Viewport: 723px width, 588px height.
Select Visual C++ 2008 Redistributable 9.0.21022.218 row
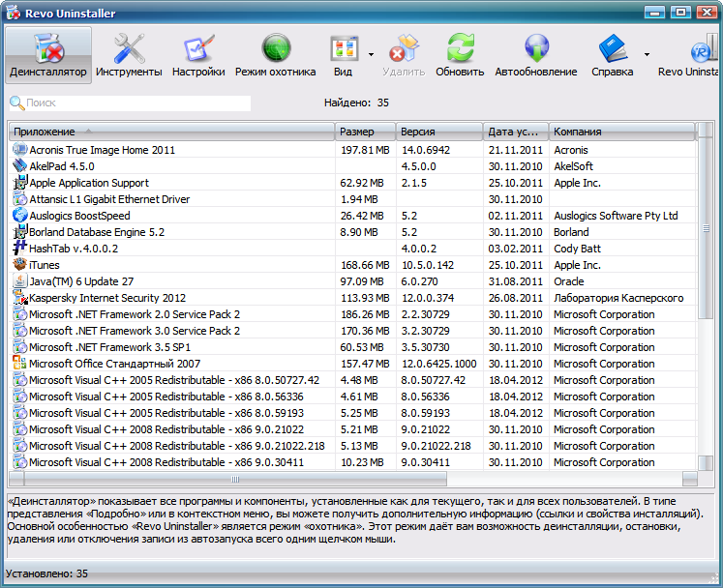pos(352,446)
